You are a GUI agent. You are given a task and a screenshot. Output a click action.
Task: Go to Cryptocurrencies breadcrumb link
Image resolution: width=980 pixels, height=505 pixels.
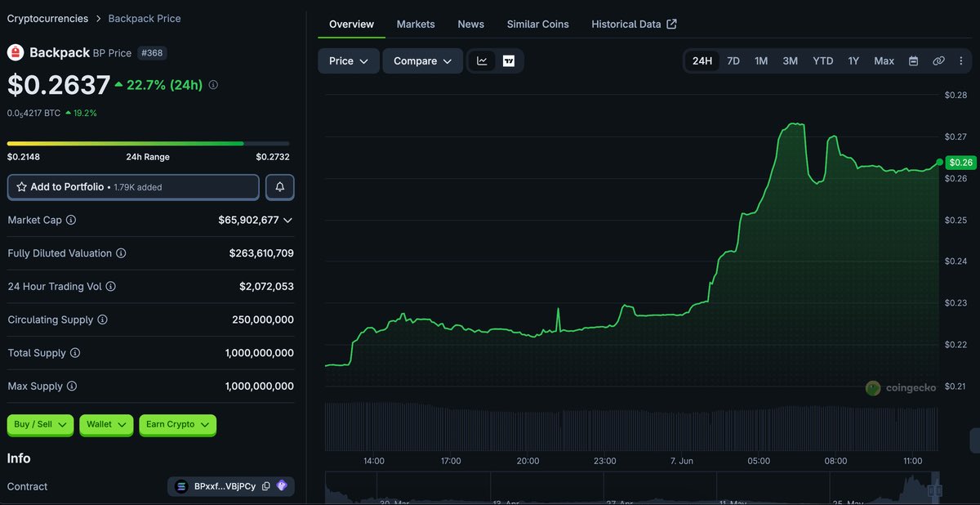pos(47,18)
